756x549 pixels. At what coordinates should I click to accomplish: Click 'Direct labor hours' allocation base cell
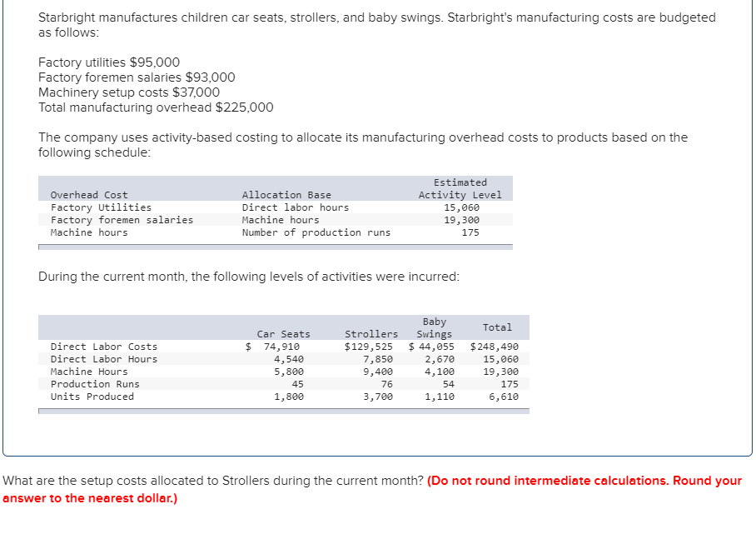295,207
